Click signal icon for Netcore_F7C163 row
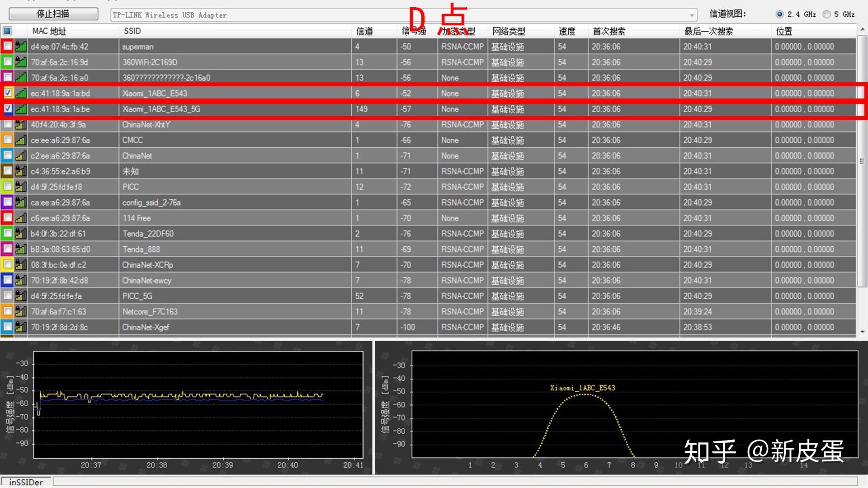Image resolution: width=868 pixels, height=488 pixels. 21,311
